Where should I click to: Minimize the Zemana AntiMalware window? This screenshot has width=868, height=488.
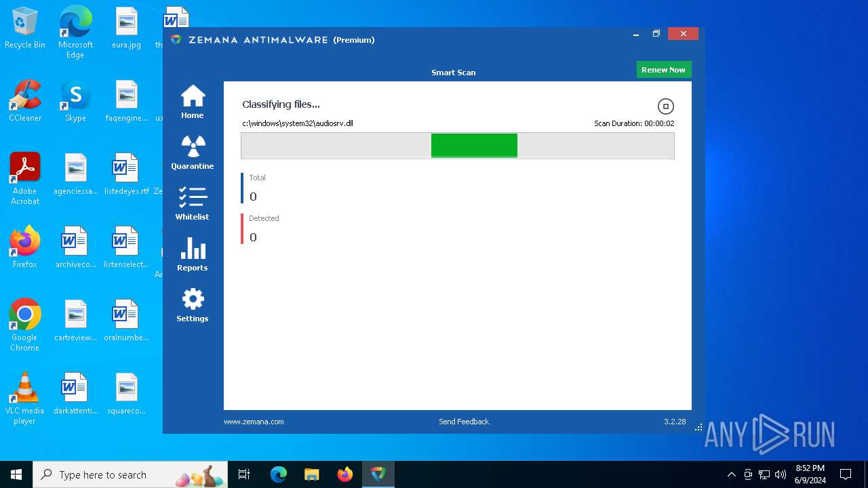click(636, 34)
